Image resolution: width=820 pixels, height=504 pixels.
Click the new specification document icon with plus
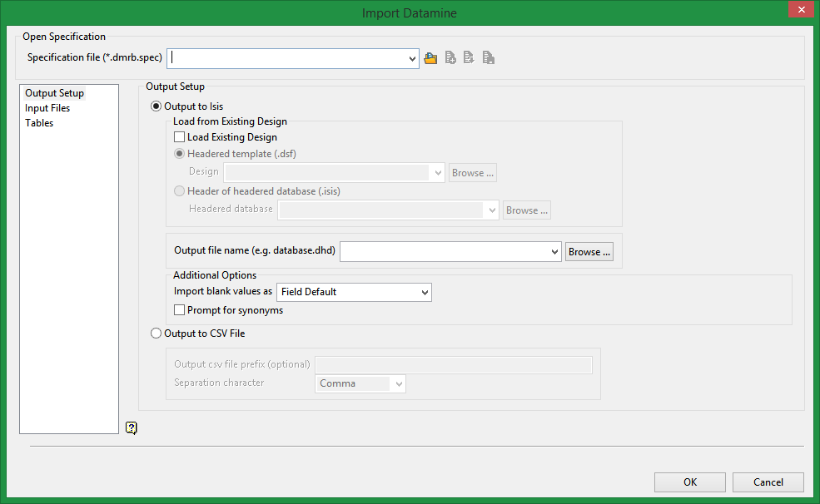click(x=450, y=58)
